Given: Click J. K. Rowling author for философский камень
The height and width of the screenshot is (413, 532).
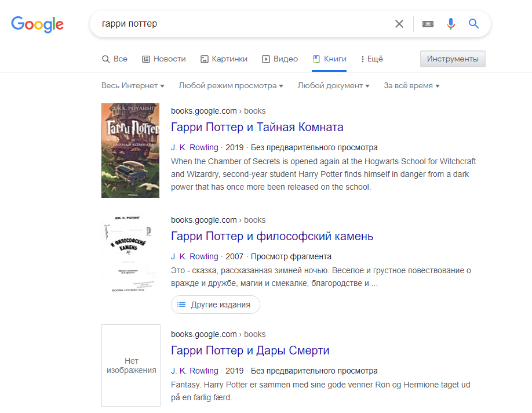Looking at the screenshot, I should pos(194,256).
